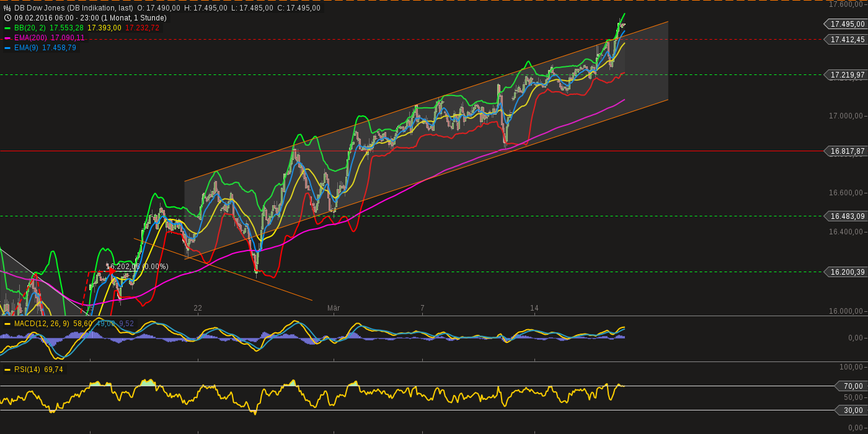Click the yellow color marker beside MACD(12, 26, 9)

pyautogui.click(x=7, y=323)
